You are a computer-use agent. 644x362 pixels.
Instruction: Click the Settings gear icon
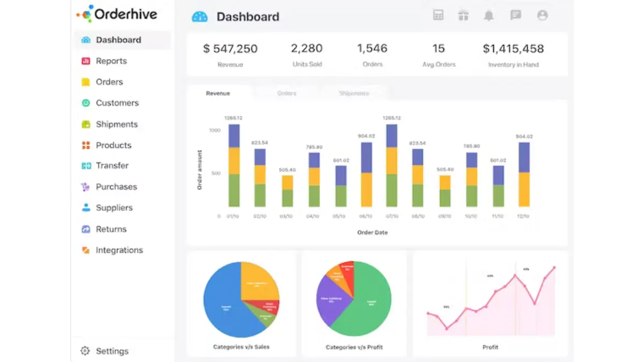85,351
